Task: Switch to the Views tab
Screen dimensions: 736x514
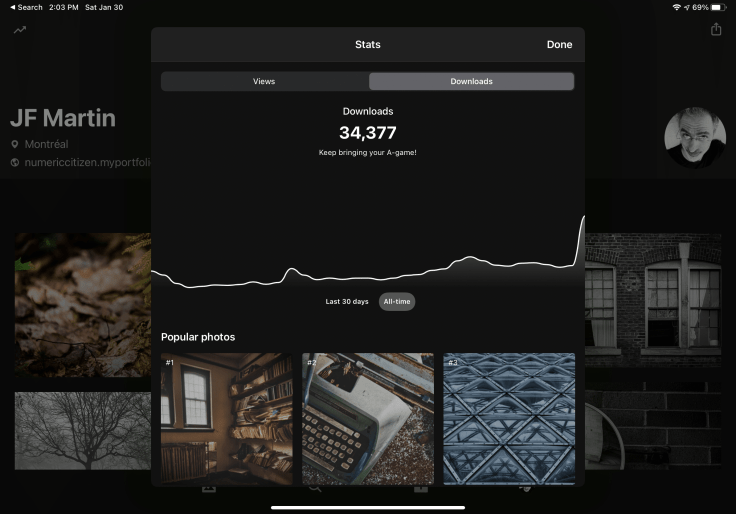Action: [x=265, y=81]
